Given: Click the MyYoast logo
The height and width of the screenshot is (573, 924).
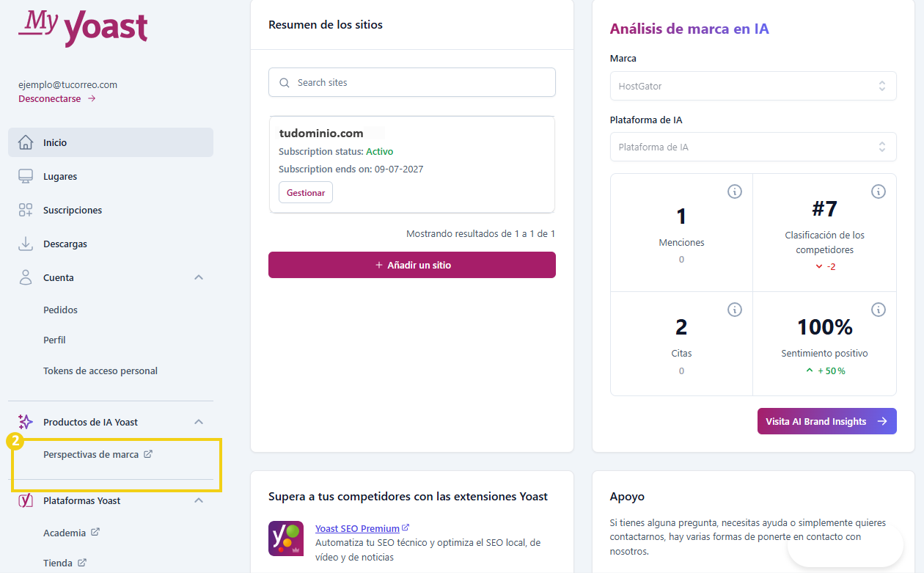Looking at the screenshot, I should pos(83,28).
